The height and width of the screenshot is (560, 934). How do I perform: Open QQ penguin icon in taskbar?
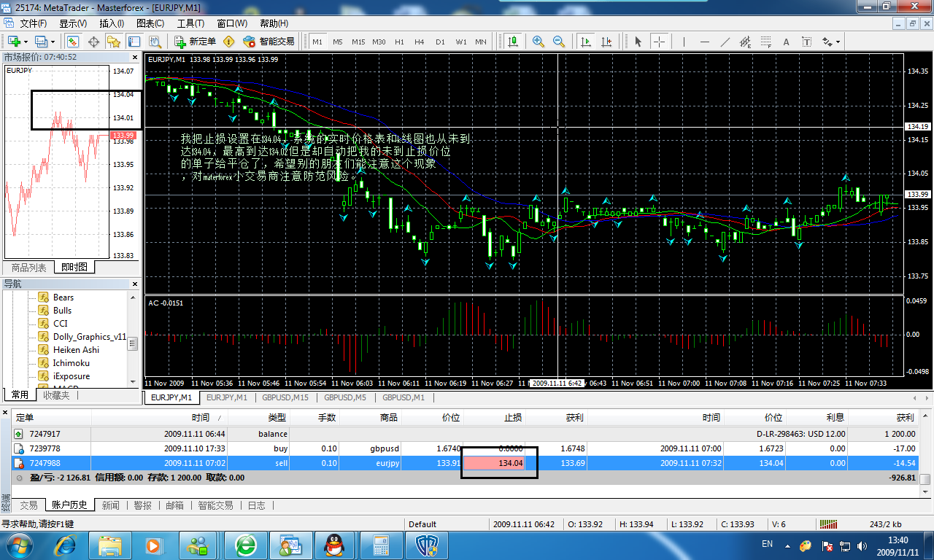pyautogui.click(x=336, y=545)
